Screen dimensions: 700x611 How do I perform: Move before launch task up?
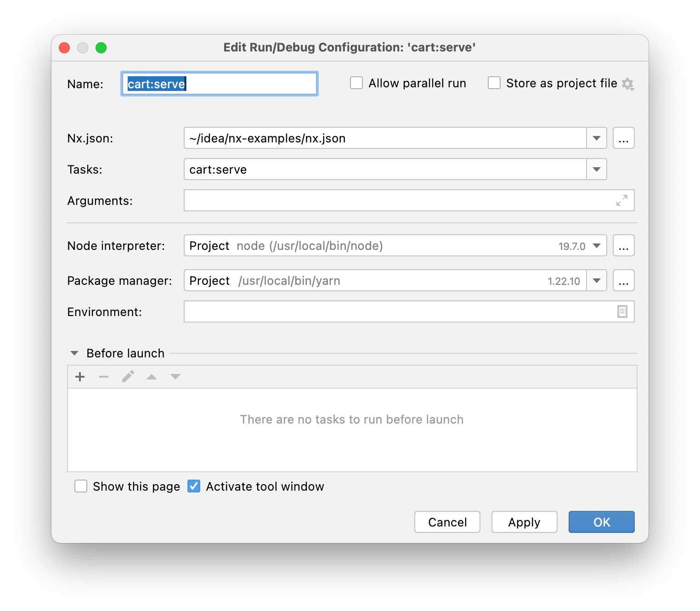(152, 376)
